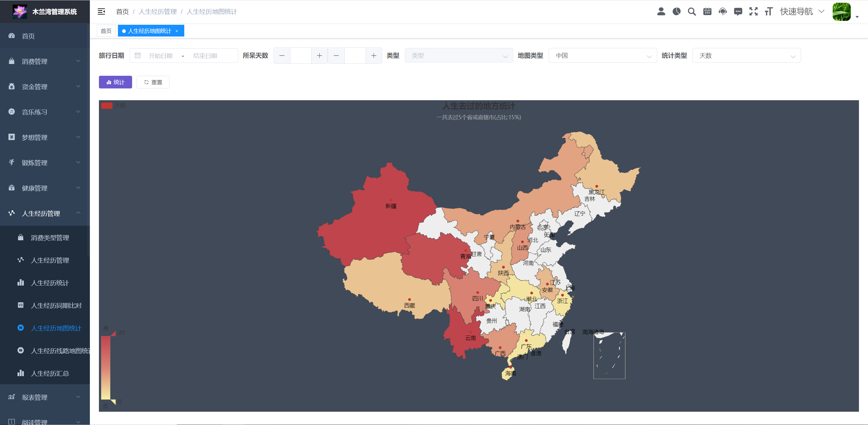This screenshot has width=868, height=425.
Task: Switch to the 首页 tab
Action: click(106, 31)
